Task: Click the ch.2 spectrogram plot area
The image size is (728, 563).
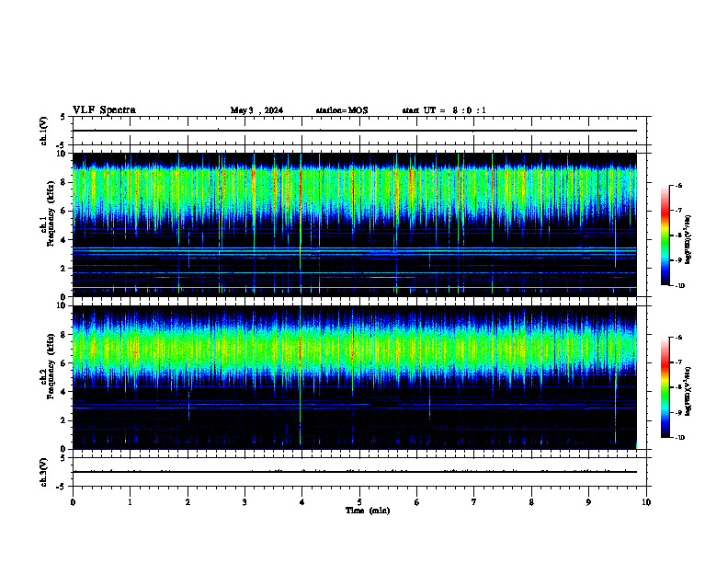Action: click(354, 377)
